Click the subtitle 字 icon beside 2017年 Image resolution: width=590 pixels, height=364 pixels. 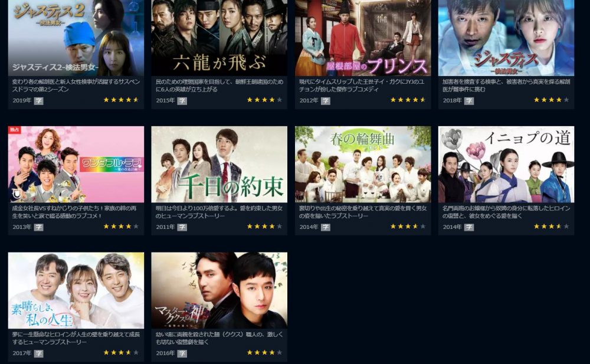39,353
